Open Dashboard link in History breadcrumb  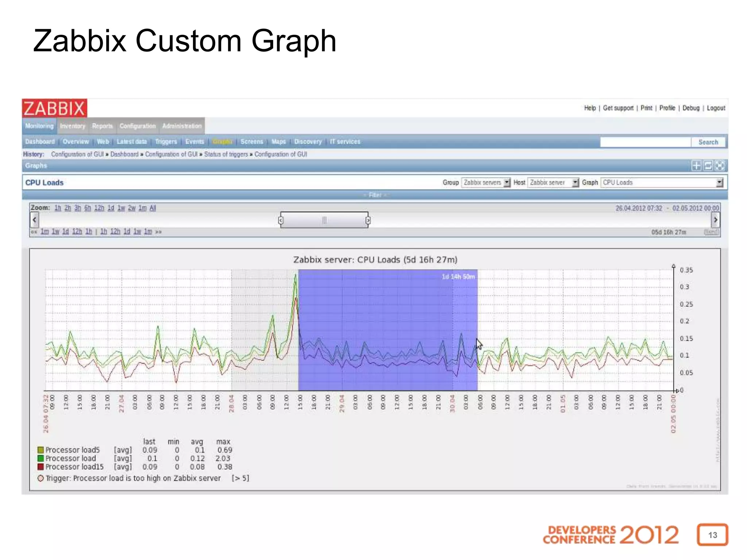(124, 155)
